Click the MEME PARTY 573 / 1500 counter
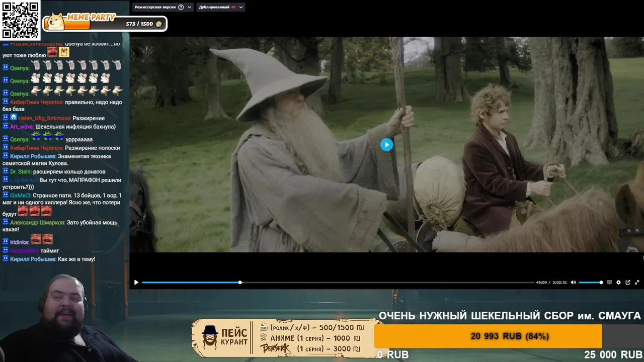The image size is (644, 362). pos(139,24)
